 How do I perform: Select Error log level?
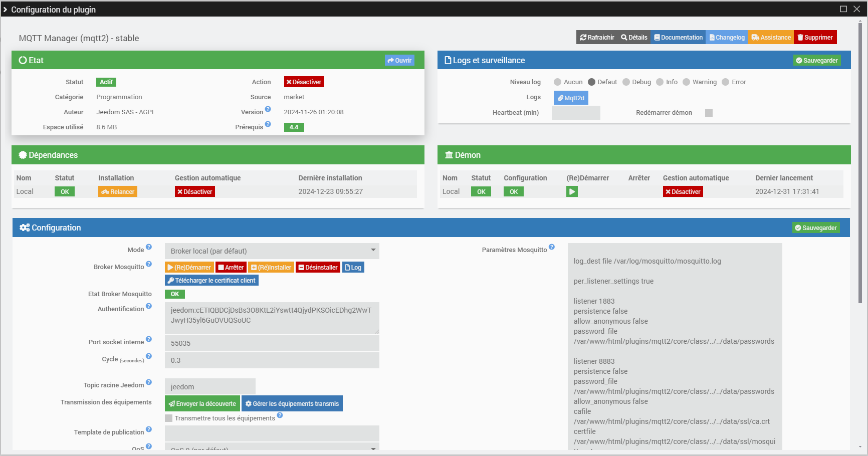[x=726, y=82]
